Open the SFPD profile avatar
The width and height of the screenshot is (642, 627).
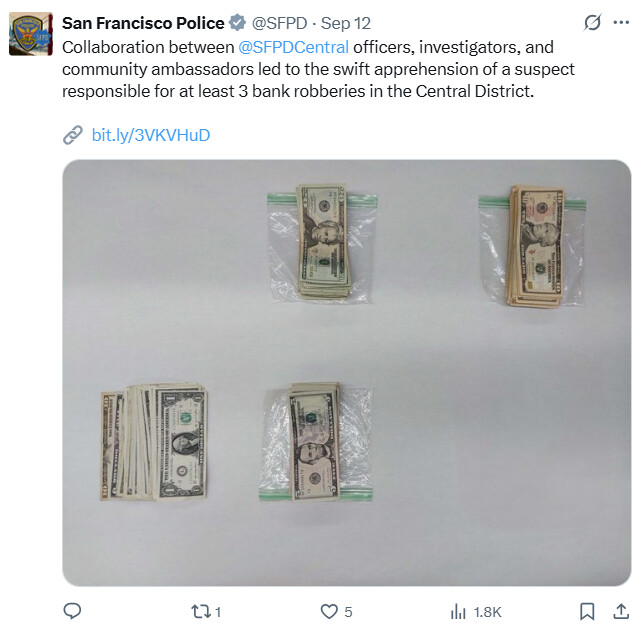click(x=31, y=34)
